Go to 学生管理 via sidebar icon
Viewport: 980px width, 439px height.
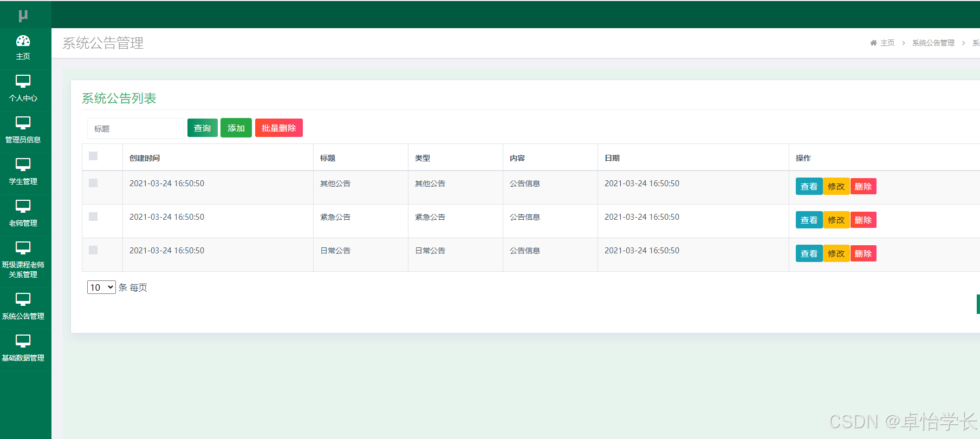(23, 165)
